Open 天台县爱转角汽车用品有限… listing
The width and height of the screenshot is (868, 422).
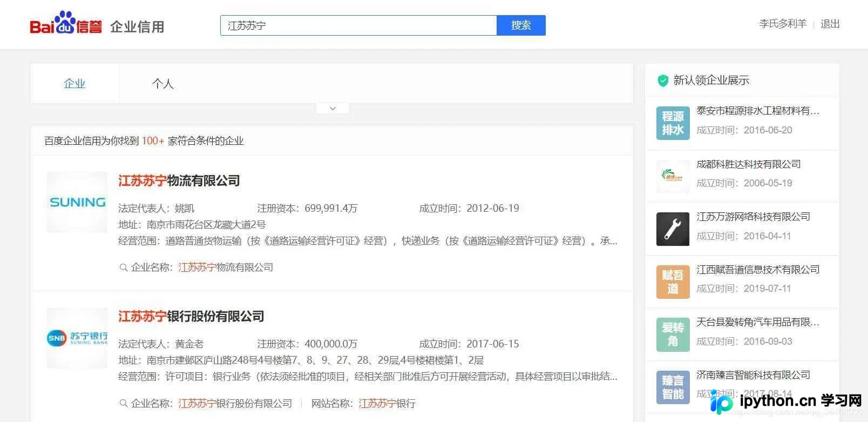click(x=758, y=322)
